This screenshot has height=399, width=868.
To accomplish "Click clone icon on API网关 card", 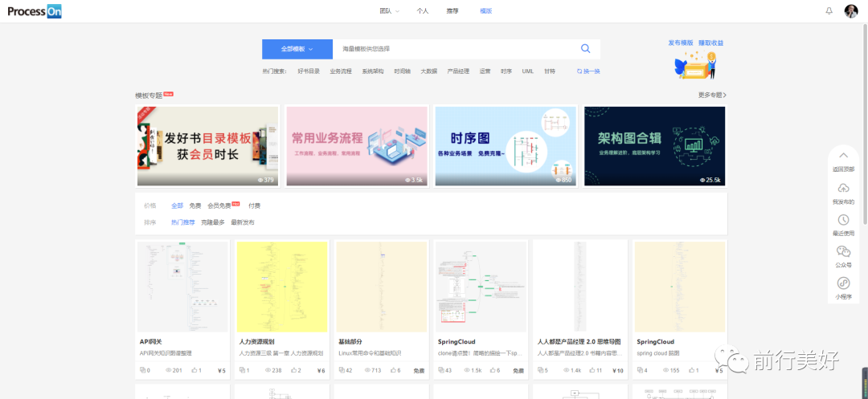I will coord(142,370).
